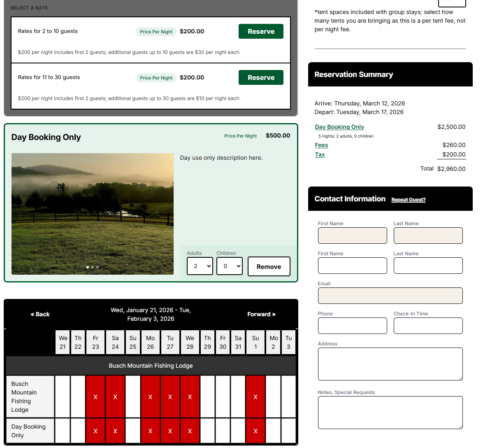
Task: Click the Repeat Guest? link
Action: point(408,200)
